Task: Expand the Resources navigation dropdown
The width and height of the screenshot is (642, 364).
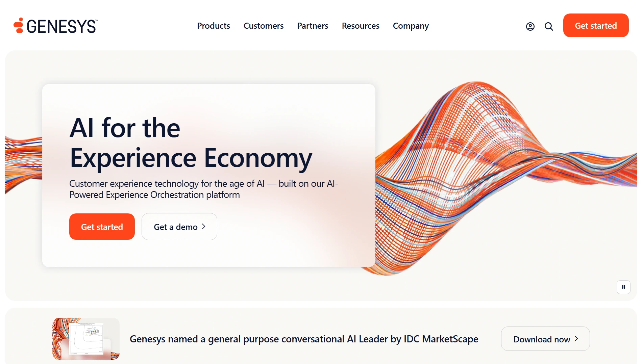Action: coord(361,26)
